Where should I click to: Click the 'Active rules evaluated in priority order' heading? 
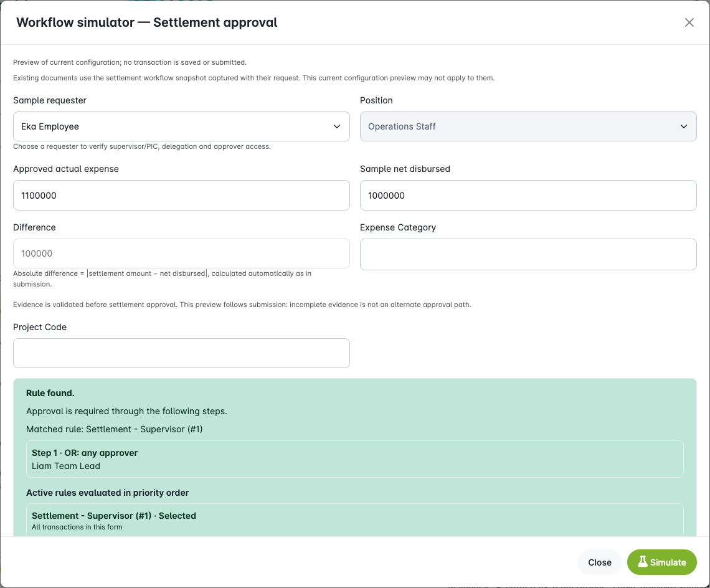point(107,493)
